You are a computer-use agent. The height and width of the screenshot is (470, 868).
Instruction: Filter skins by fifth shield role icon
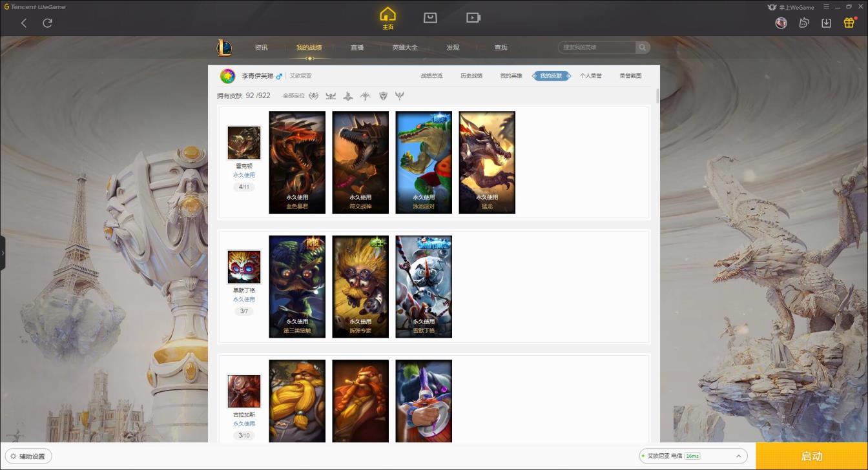pyautogui.click(x=383, y=96)
